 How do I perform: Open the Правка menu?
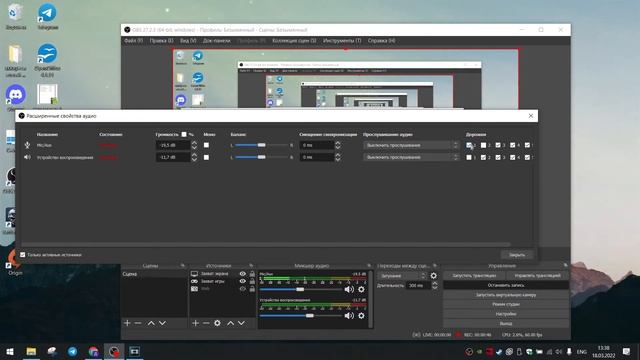161,41
